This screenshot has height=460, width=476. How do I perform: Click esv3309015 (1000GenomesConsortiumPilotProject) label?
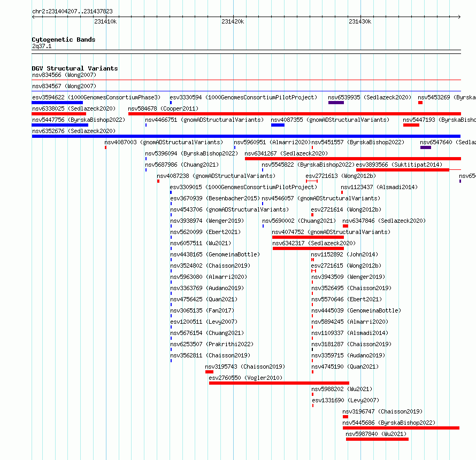point(243,187)
